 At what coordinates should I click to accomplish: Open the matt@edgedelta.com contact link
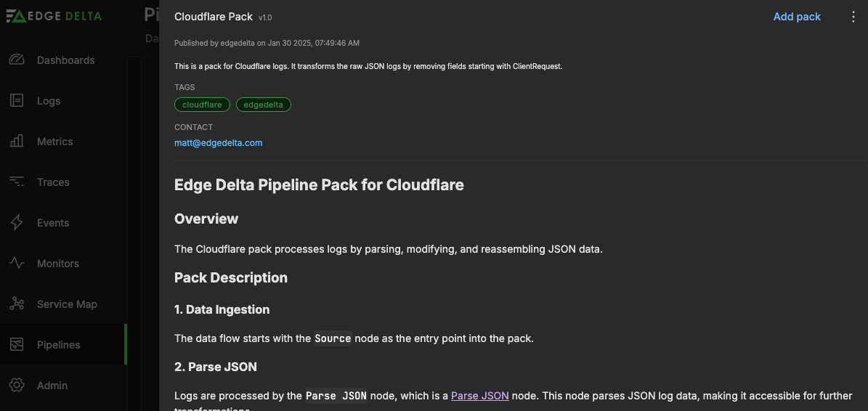click(x=218, y=143)
